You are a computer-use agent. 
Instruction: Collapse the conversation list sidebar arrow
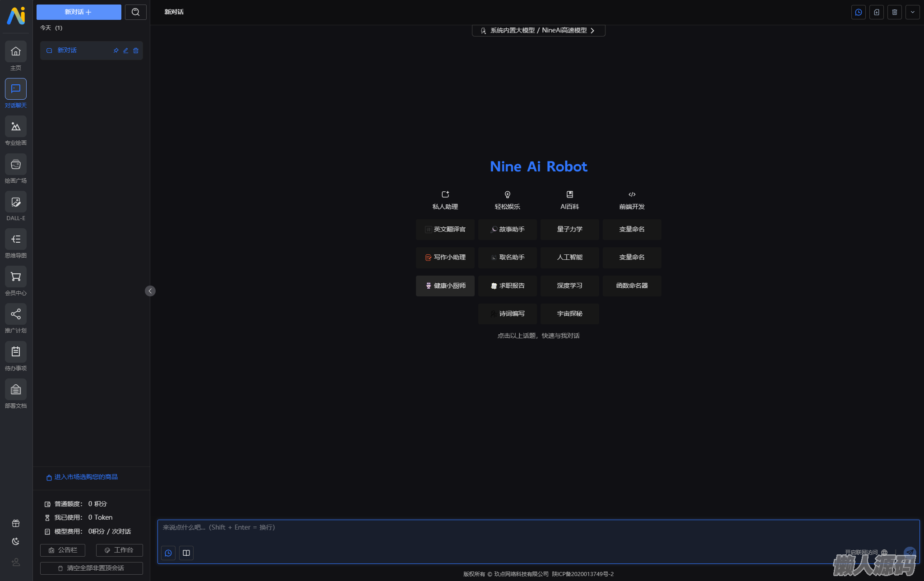coord(150,291)
